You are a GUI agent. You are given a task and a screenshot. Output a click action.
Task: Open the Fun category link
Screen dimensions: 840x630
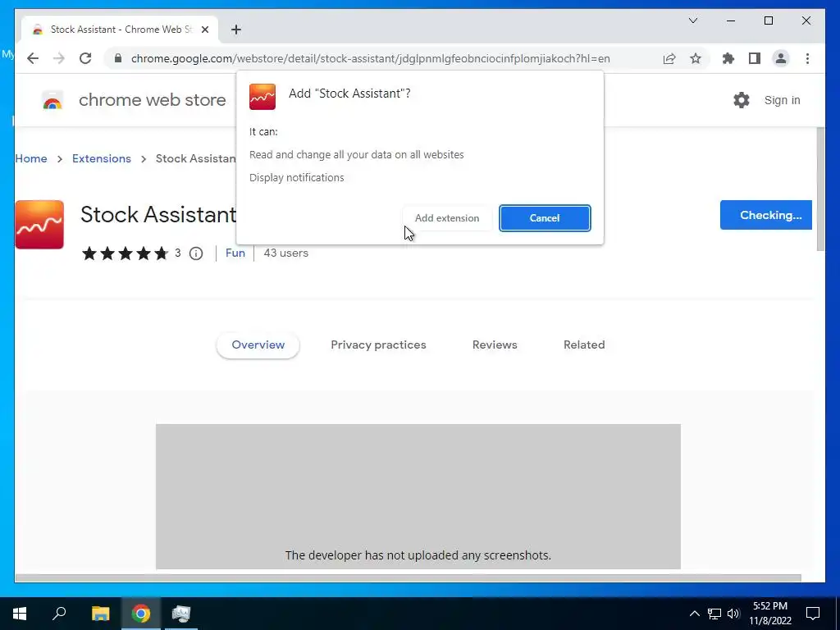pyautogui.click(x=235, y=253)
